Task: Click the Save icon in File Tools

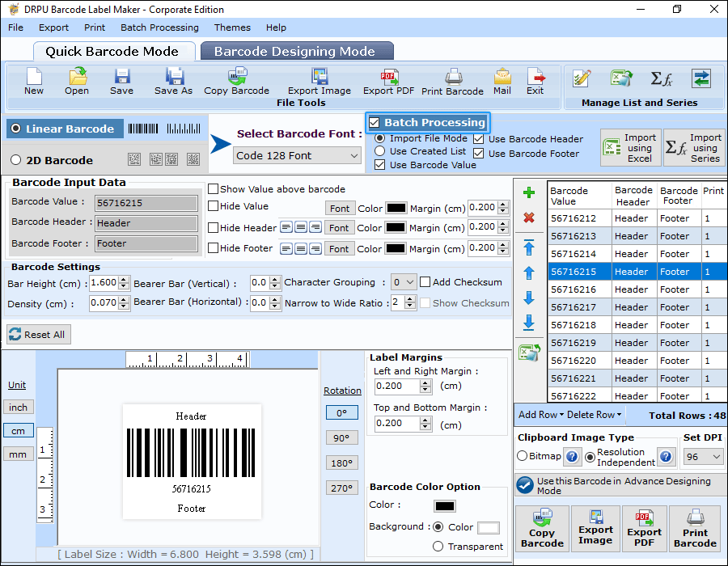Action: (121, 82)
